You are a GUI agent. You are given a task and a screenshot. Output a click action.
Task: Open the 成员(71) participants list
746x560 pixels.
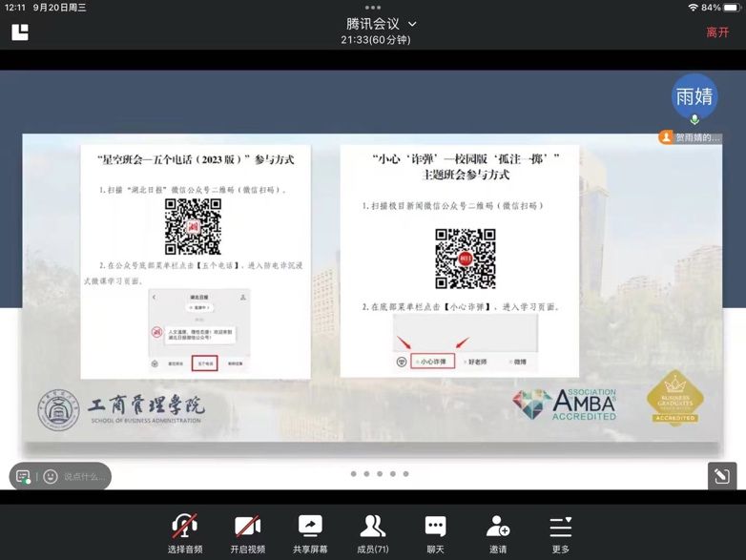pyautogui.click(x=372, y=527)
